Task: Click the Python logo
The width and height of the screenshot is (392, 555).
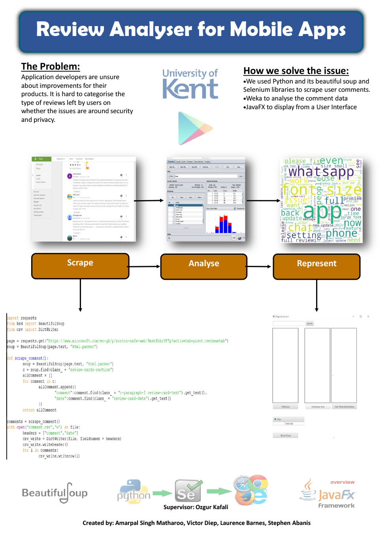Action: point(134,491)
